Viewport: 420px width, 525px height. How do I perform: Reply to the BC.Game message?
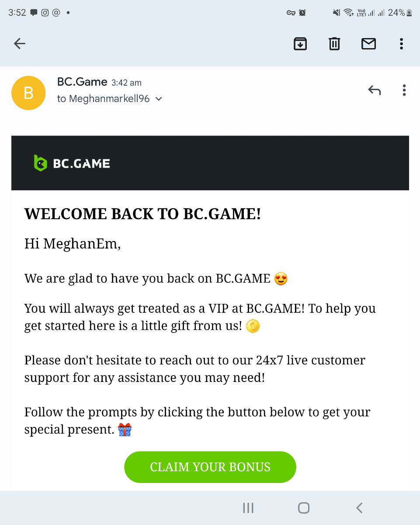pyautogui.click(x=375, y=91)
